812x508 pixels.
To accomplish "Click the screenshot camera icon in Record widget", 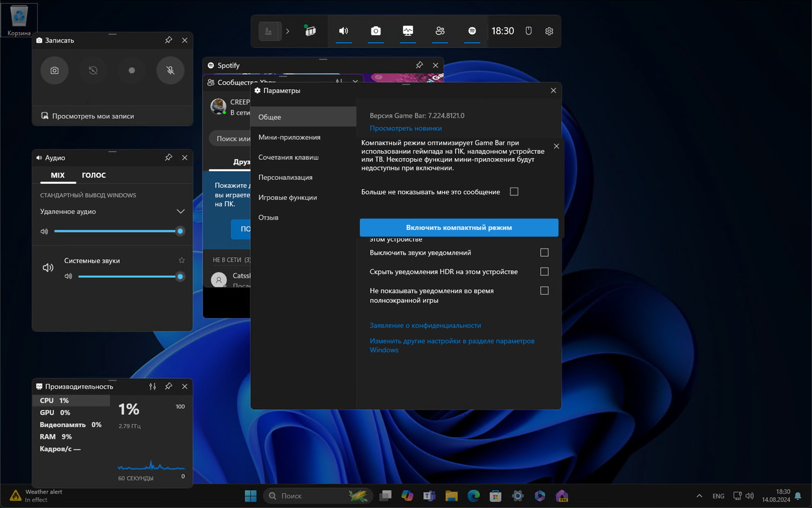I will click(x=55, y=70).
